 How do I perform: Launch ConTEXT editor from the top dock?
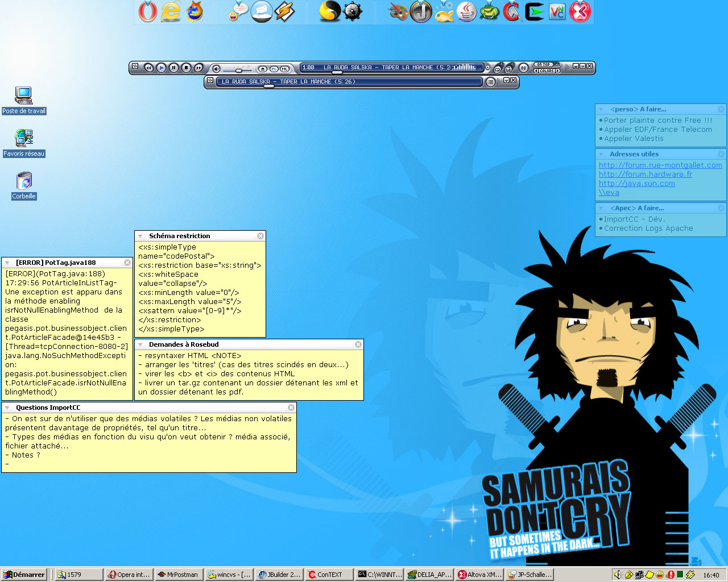coord(512,11)
